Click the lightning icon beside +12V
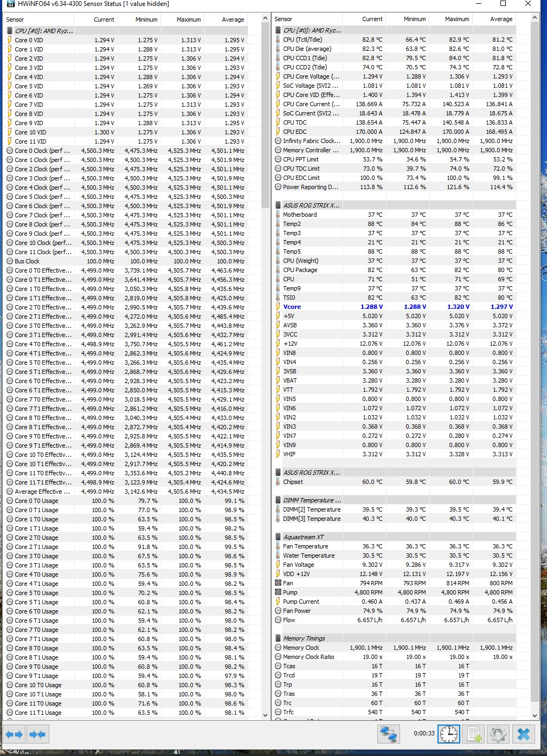 (x=278, y=344)
